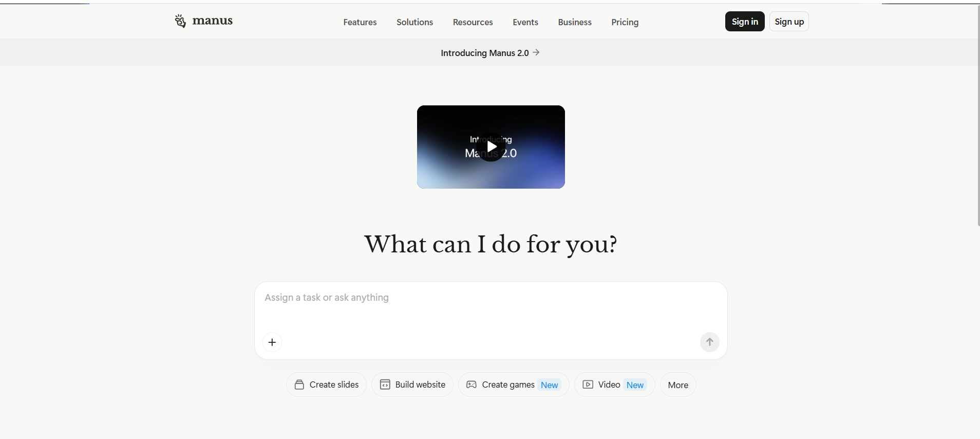Click the Sign in button
This screenshot has height=439, width=980.
pos(745,22)
